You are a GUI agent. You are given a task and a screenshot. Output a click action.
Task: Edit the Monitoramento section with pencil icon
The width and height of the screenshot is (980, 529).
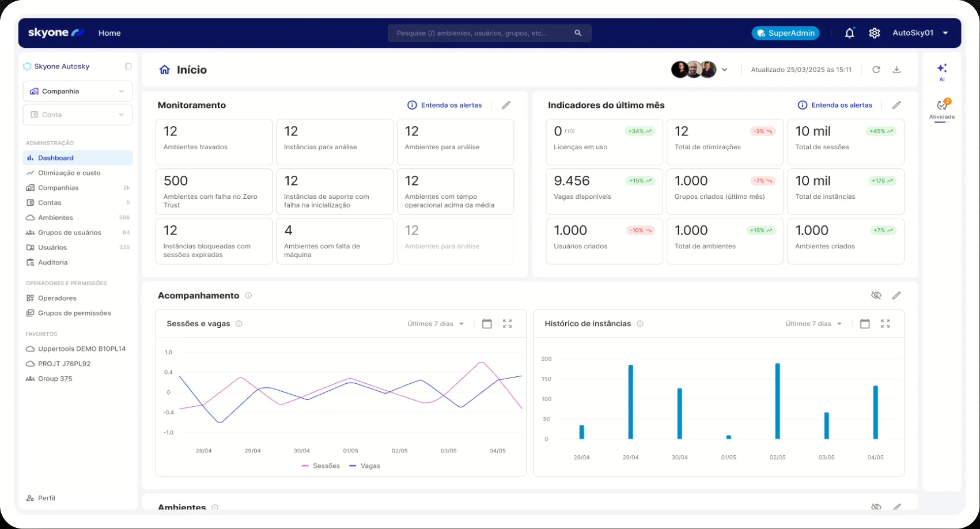[506, 105]
